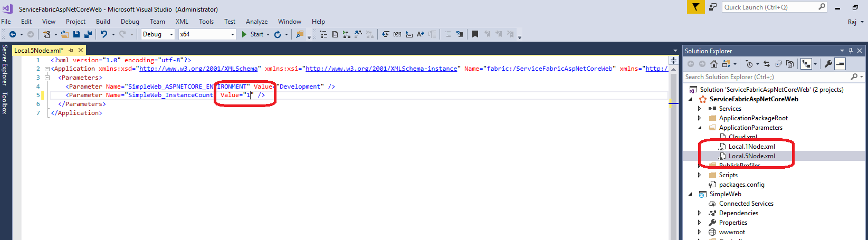
Task: Click the Find in Files icon
Action: tap(300, 34)
